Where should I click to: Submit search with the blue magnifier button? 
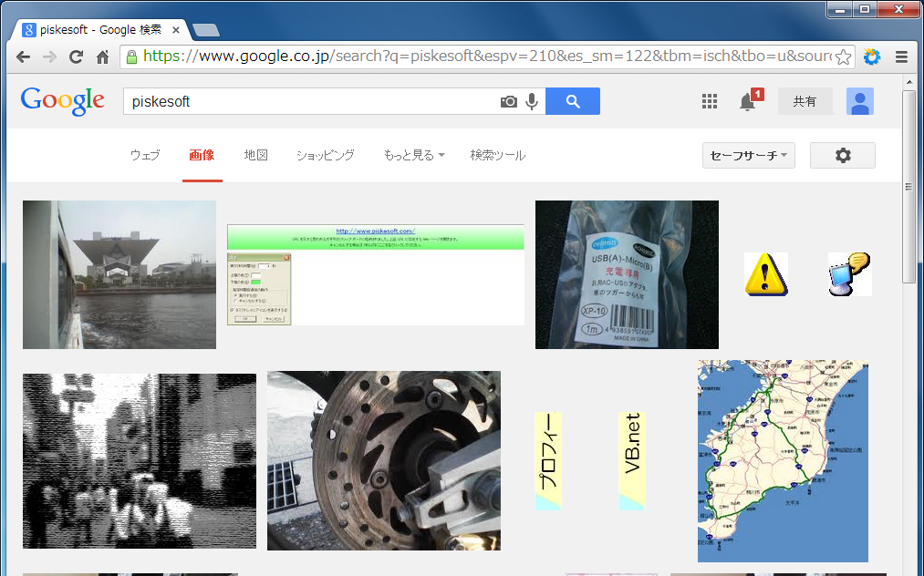(x=573, y=101)
